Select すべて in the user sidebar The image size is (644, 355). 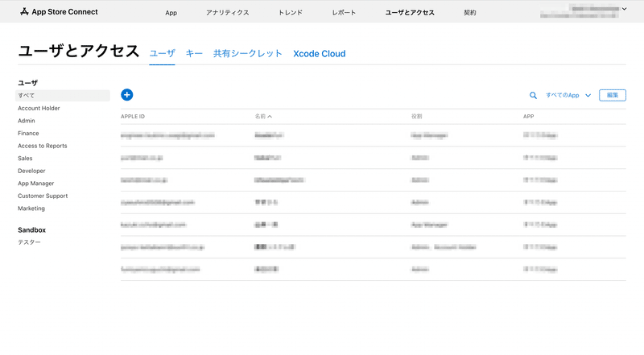63,95
